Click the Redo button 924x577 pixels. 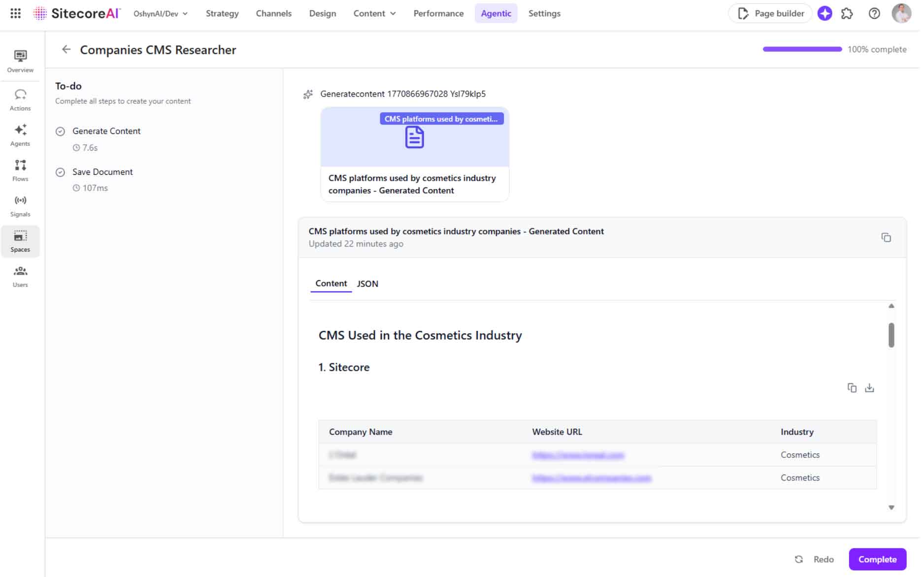[x=815, y=559]
